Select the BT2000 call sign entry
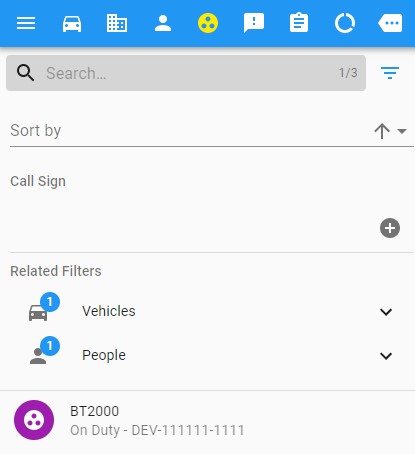Screen dimensions: 415x454 pyautogui.click(x=207, y=421)
